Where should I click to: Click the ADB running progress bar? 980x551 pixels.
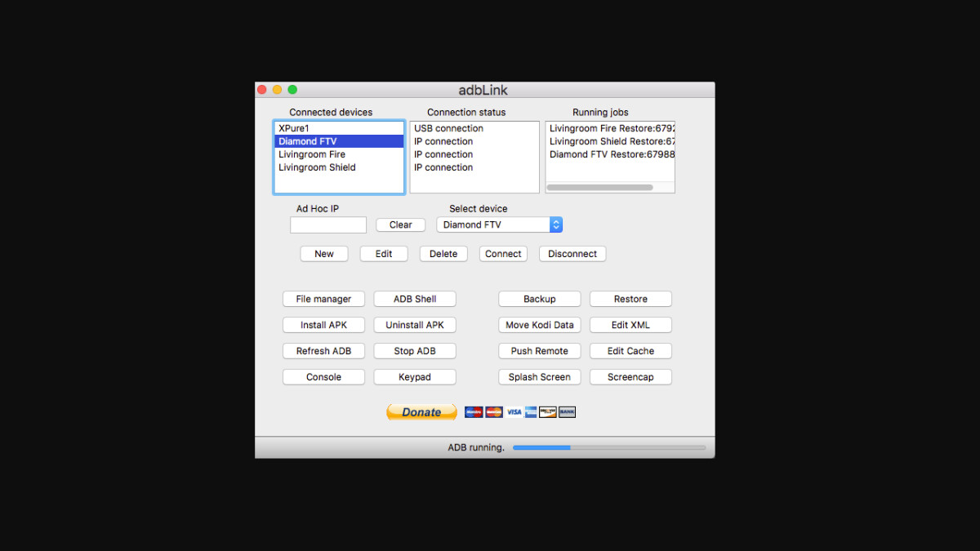[608, 447]
